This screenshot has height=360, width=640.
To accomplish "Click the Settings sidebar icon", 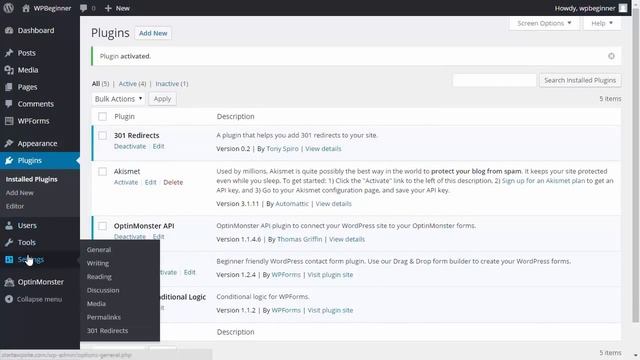I will (x=9, y=260).
